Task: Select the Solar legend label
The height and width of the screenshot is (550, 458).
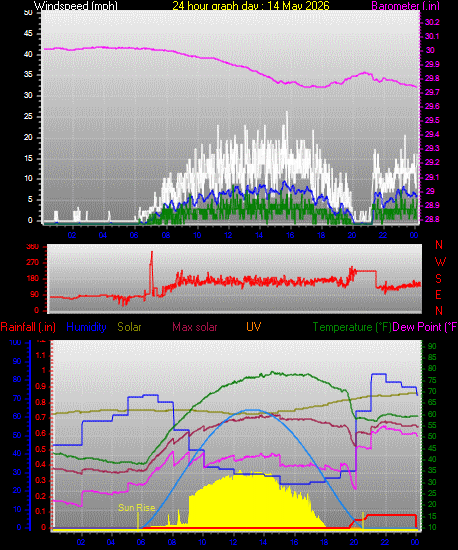Action: [x=129, y=327]
